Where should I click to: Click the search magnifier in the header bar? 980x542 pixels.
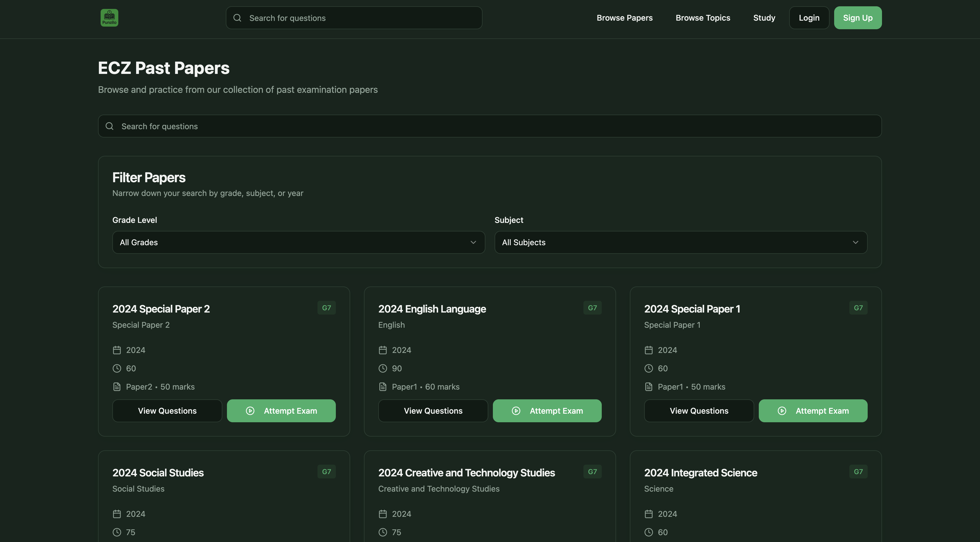(237, 18)
